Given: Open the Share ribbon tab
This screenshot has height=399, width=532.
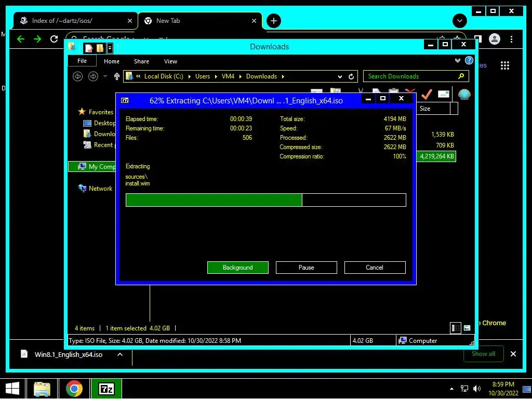Looking at the screenshot, I should [x=141, y=61].
